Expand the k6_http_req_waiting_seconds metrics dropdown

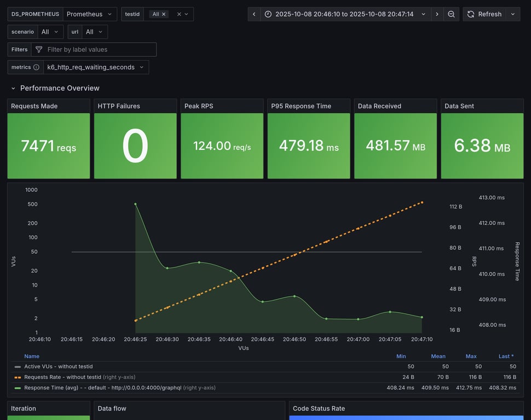pos(96,67)
